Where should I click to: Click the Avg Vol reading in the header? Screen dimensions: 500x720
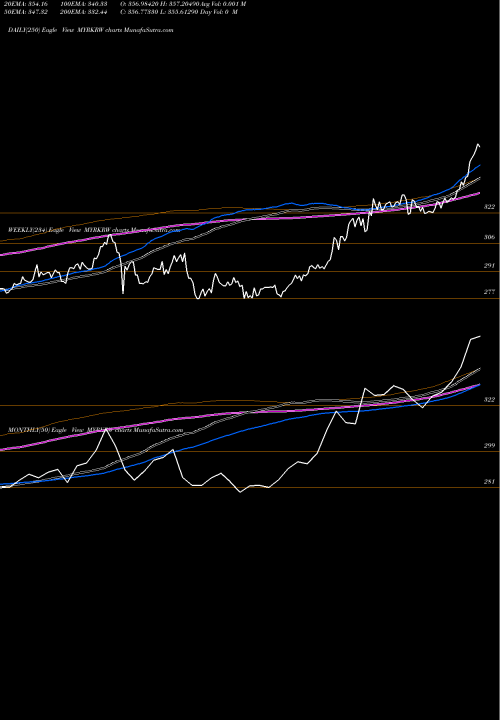click(x=224, y=4)
